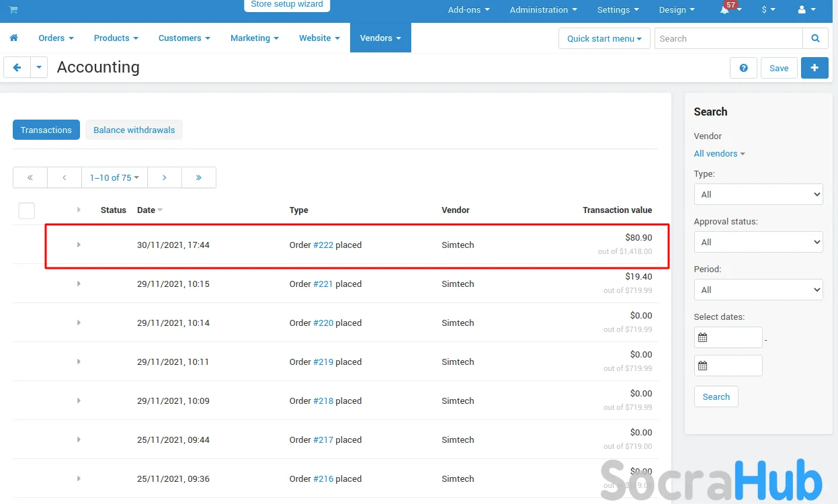Jump to last page of transactions

click(199, 177)
